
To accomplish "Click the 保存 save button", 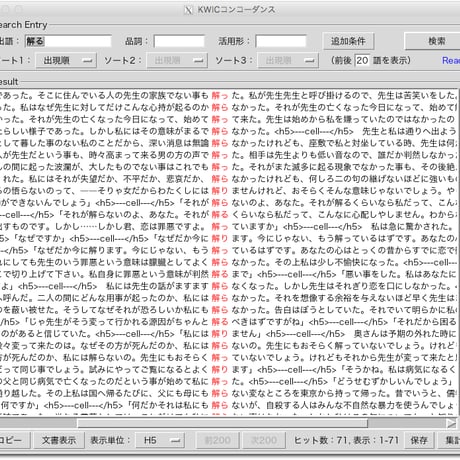I will 419,440.
